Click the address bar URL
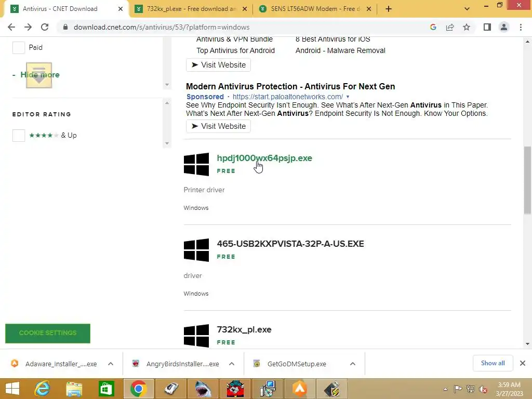532x399 pixels. click(x=162, y=27)
